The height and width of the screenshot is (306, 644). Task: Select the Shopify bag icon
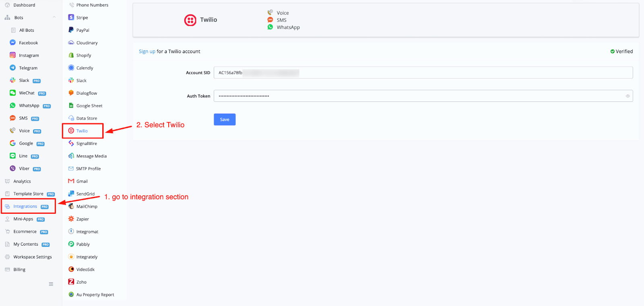[71, 55]
